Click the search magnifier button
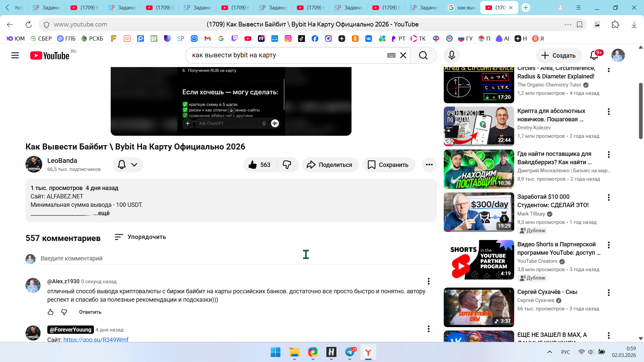644x362 pixels. point(423,55)
